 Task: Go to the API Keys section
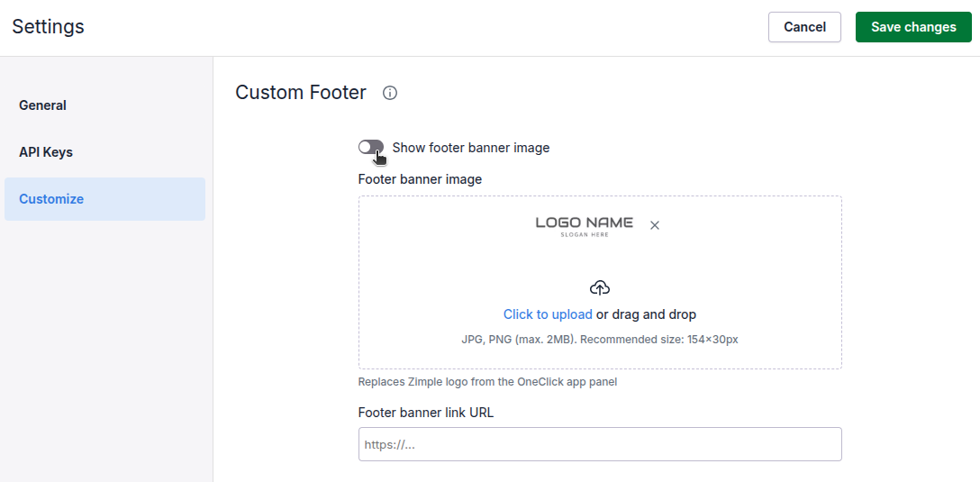point(46,152)
